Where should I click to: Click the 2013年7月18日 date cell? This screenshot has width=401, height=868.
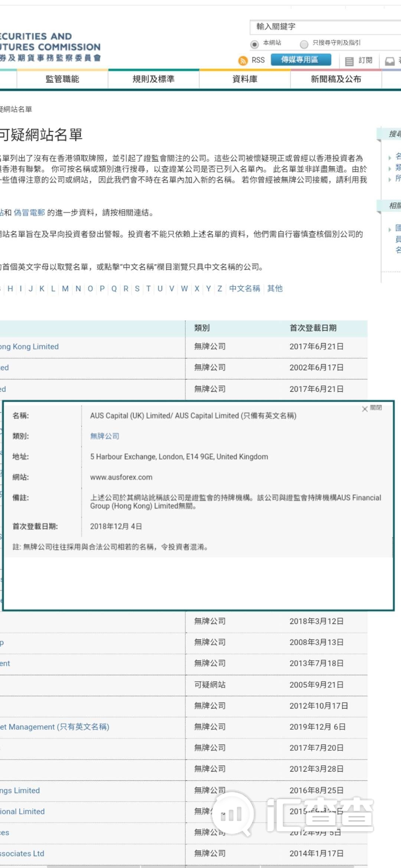[316, 663]
